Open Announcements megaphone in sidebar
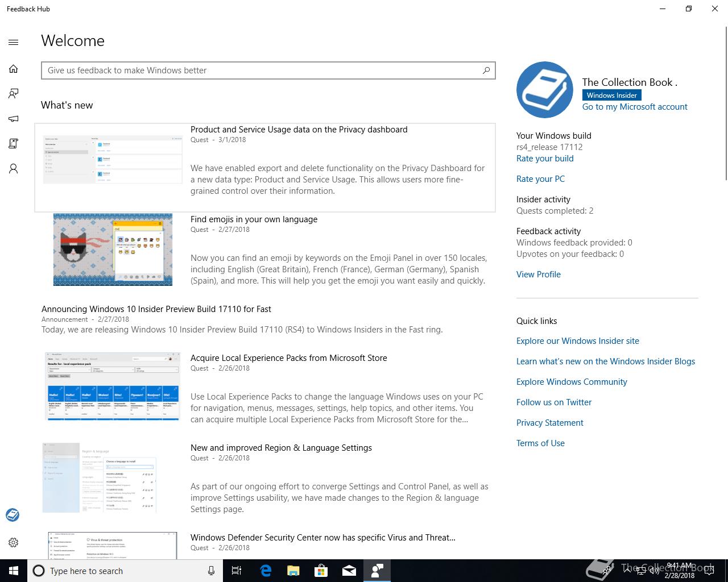 point(14,118)
